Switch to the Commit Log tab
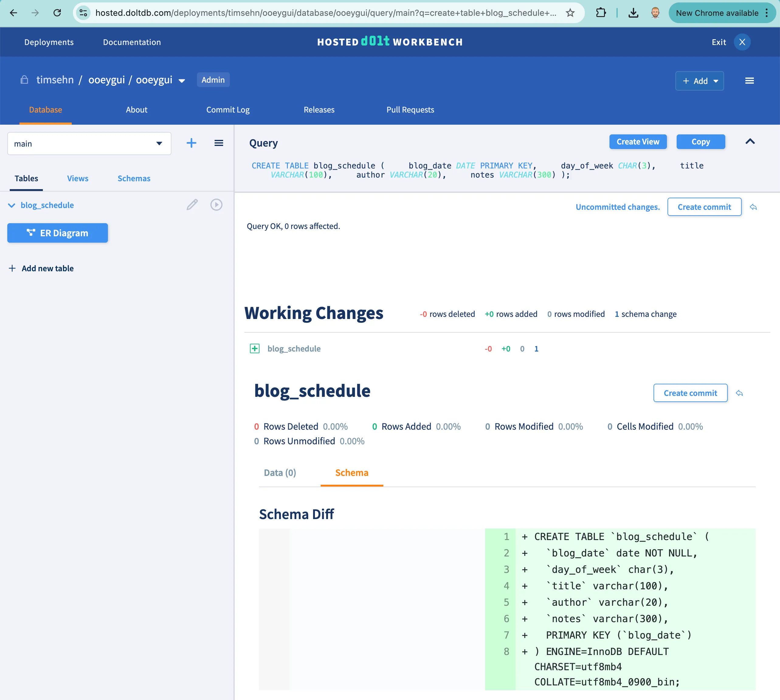Image resolution: width=780 pixels, height=700 pixels. point(228,109)
